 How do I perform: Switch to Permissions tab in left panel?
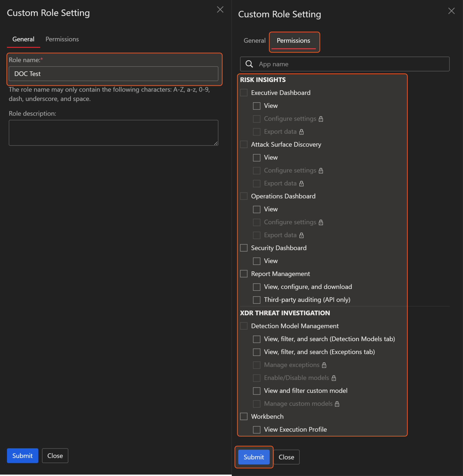[x=62, y=39]
